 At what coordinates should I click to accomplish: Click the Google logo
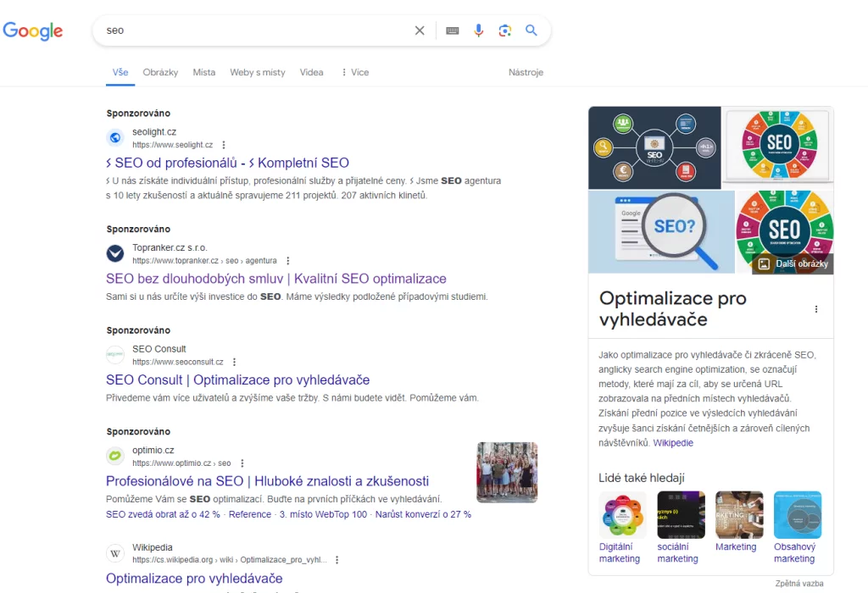pyautogui.click(x=33, y=30)
